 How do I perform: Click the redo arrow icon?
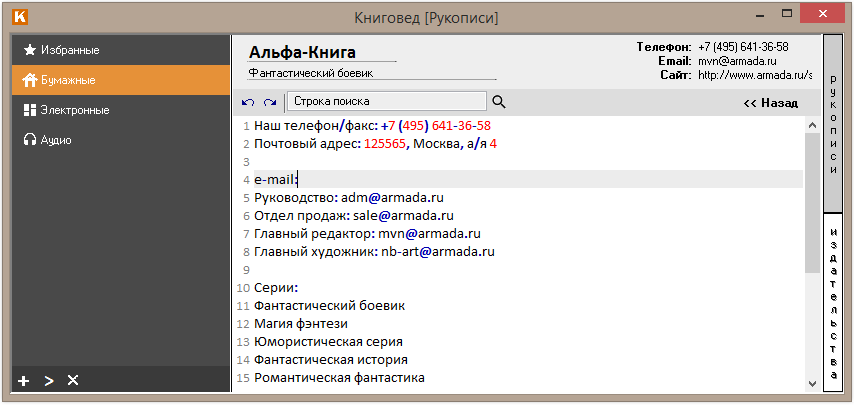[x=269, y=102]
